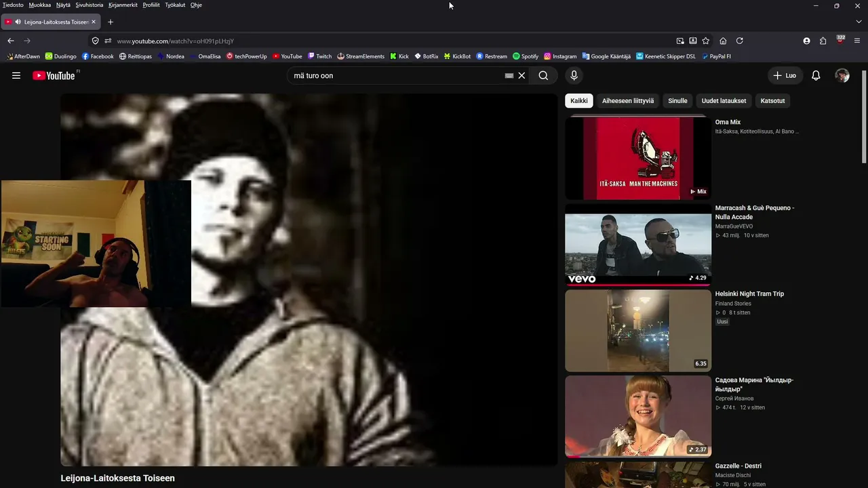Bookmark this page with the star

click(706, 41)
